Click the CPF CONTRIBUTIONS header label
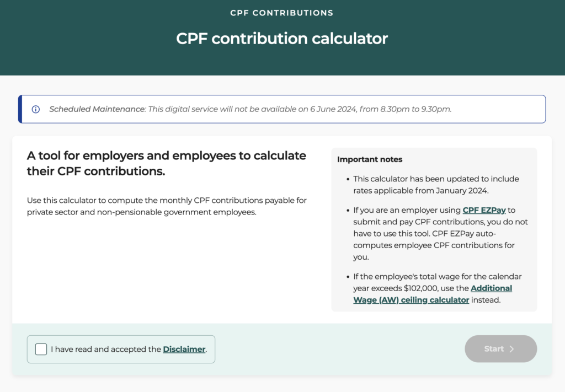The height and width of the screenshot is (392, 565). click(x=282, y=13)
